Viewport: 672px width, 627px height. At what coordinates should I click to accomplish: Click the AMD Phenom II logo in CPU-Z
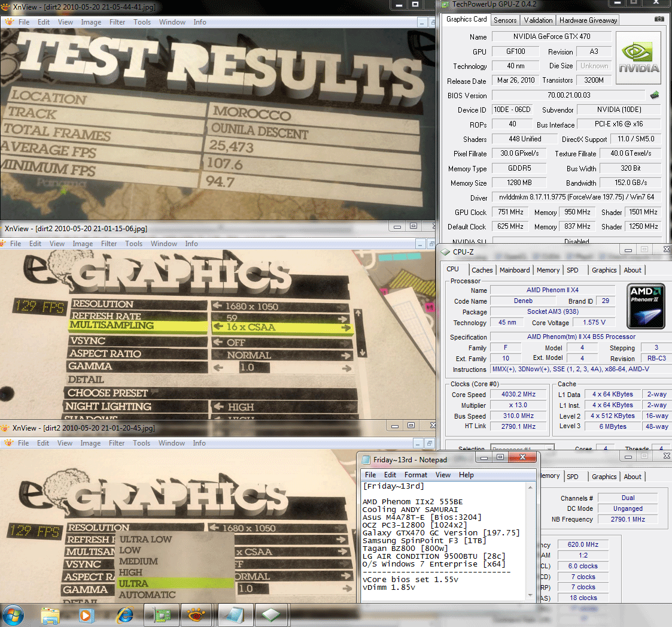pos(646,306)
